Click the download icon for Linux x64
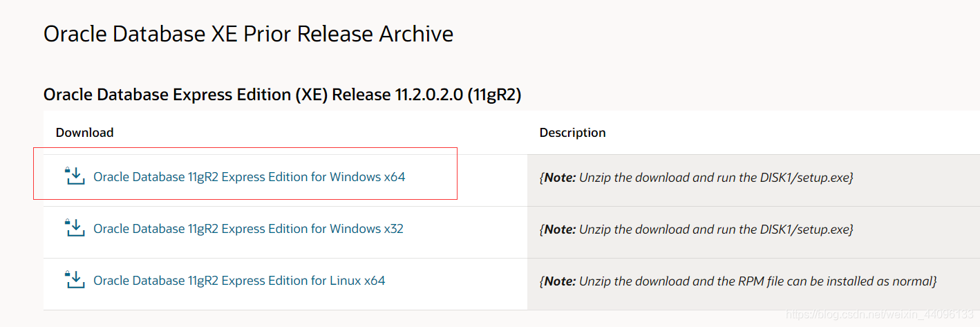The image size is (980, 327). (x=74, y=280)
